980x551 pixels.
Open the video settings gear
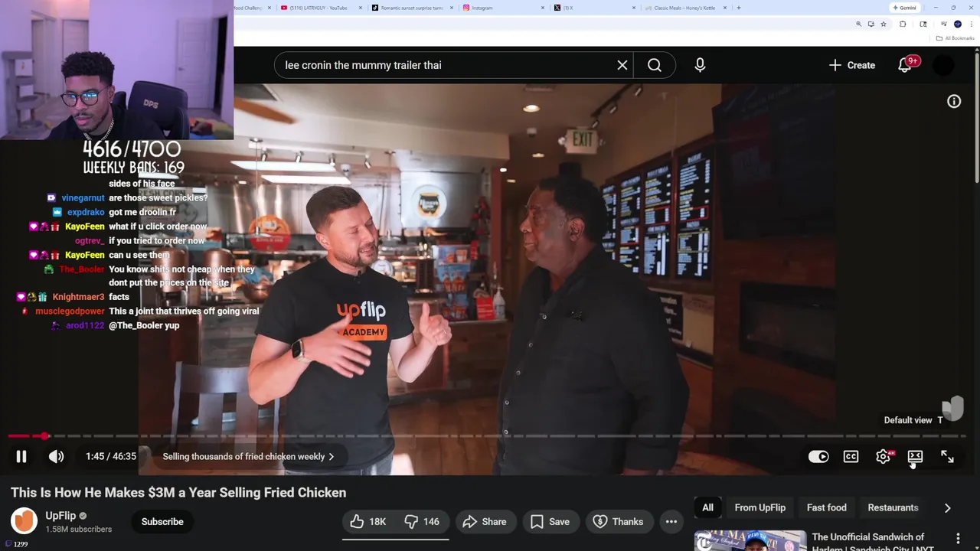(883, 456)
